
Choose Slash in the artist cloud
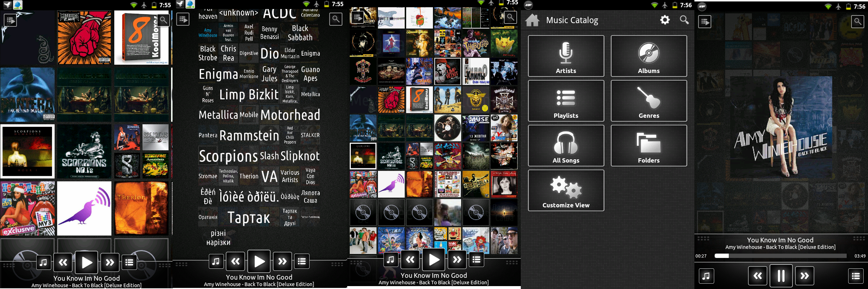(269, 156)
